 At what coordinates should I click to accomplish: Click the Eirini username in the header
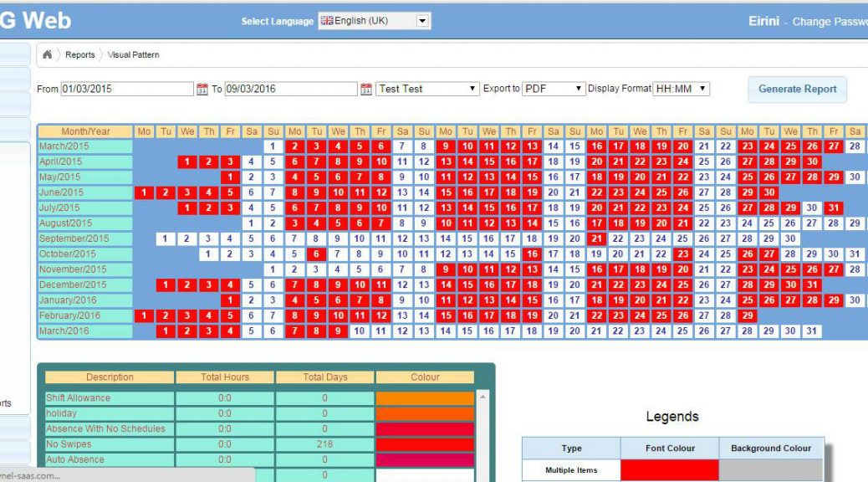[x=763, y=22]
